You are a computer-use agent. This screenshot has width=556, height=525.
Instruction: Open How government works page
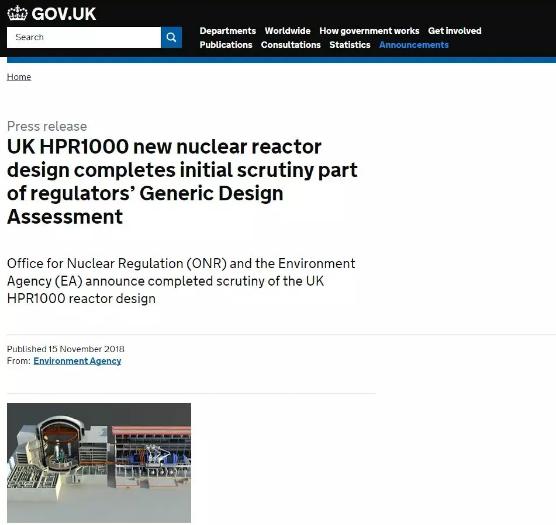click(369, 31)
